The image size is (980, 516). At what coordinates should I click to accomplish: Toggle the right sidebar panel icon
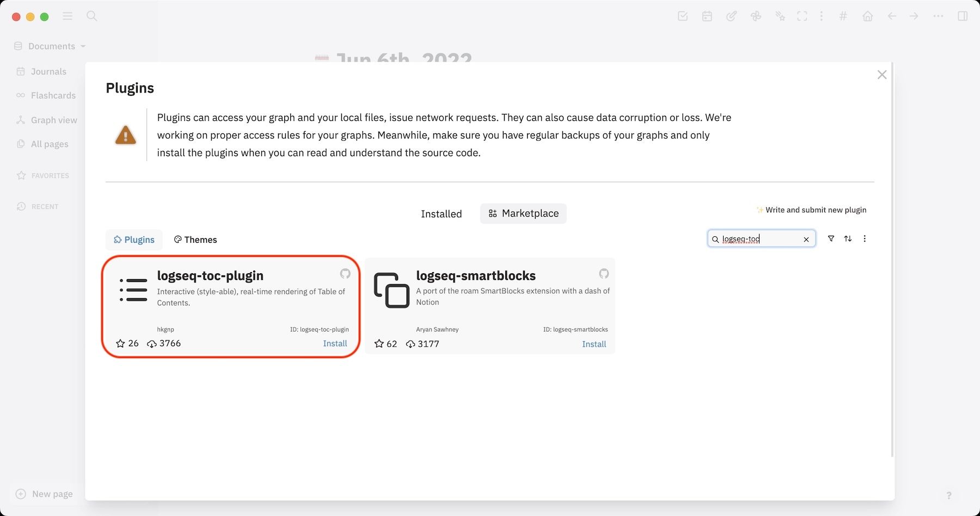[963, 16]
